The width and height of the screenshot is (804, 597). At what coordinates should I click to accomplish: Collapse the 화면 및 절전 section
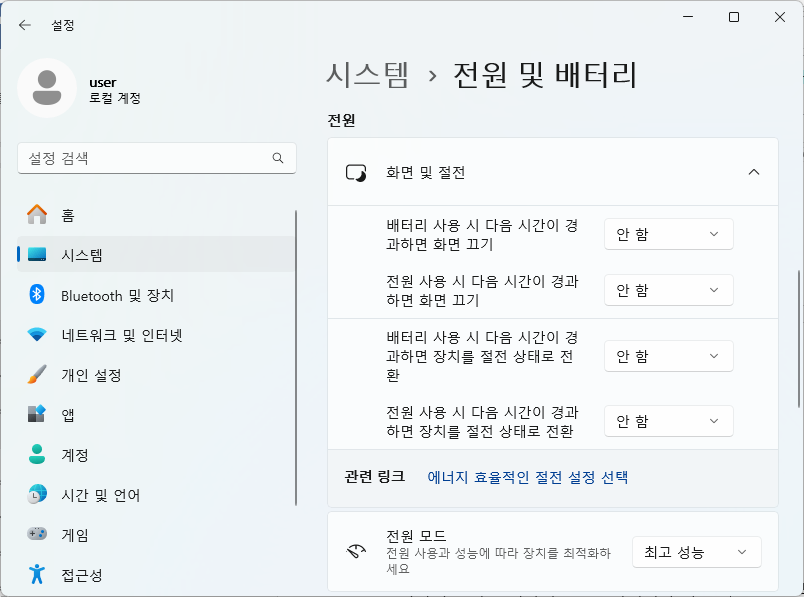coord(753,172)
